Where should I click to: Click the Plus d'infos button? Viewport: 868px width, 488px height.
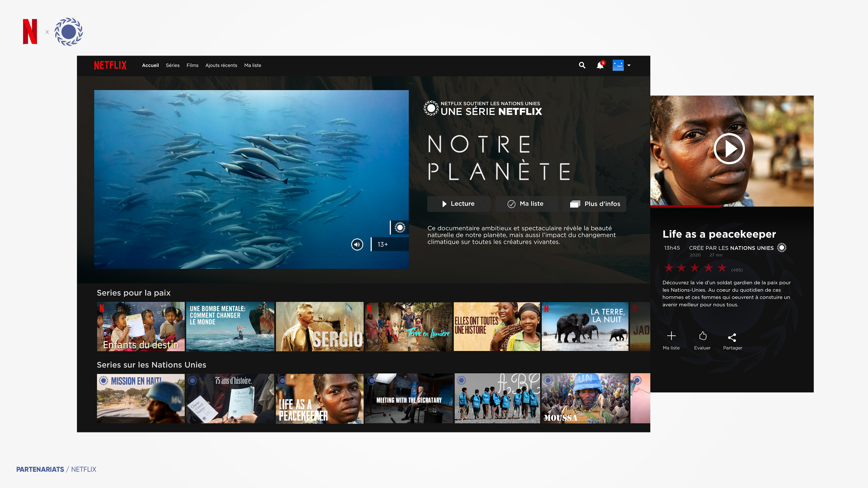point(595,204)
